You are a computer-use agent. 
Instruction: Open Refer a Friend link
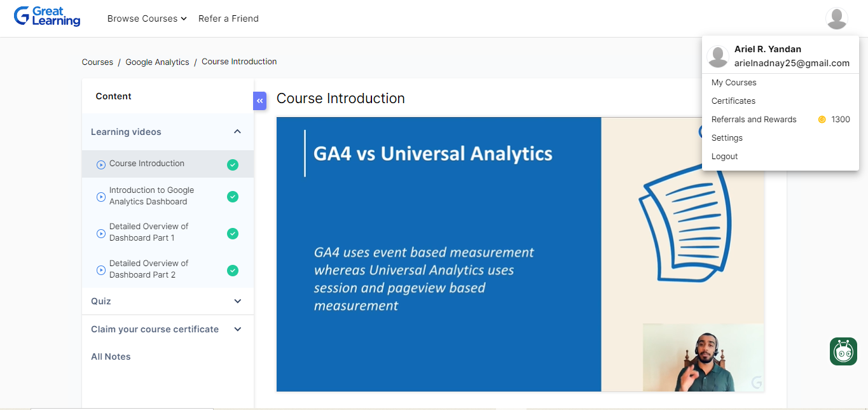coord(228,18)
